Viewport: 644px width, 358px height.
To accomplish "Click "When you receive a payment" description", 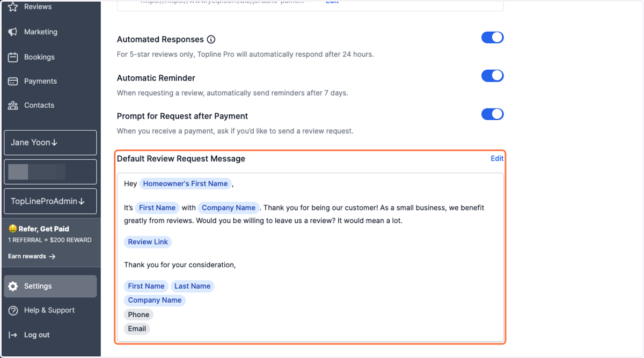I will (x=235, y=131).
